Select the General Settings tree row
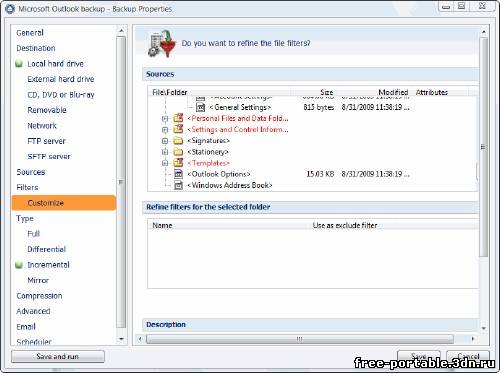 (240, 107)
